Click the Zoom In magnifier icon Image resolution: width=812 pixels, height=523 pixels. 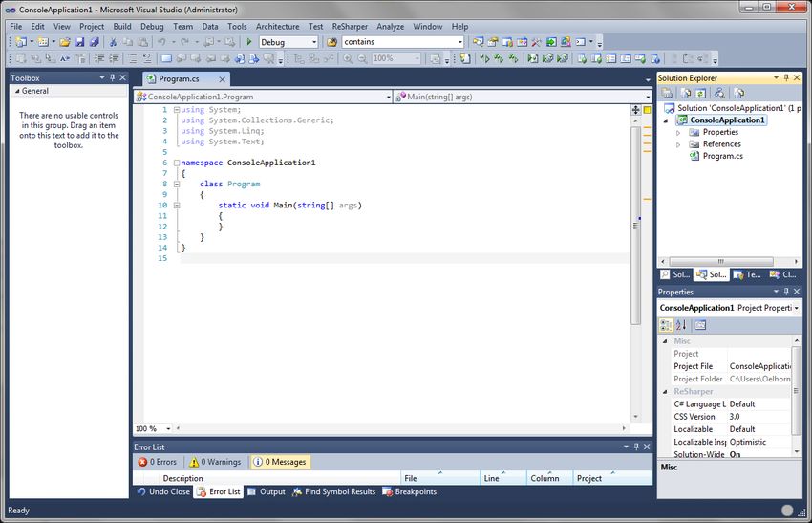point(348,58)
